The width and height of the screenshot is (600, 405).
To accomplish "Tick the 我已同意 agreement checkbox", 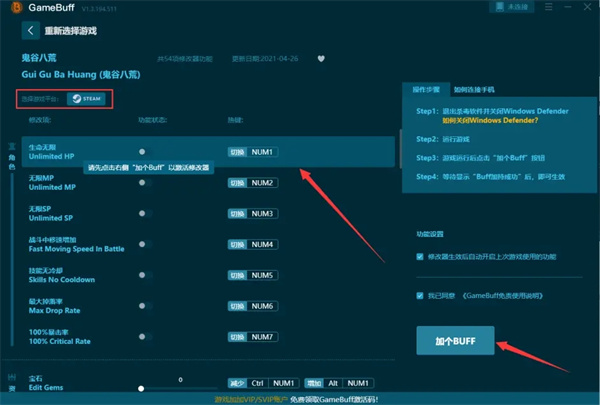I will click(x=420, y=296).
